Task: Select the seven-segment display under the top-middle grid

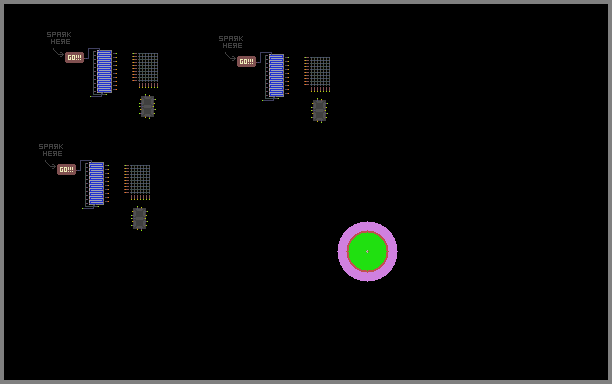Action: coord(320,110)
